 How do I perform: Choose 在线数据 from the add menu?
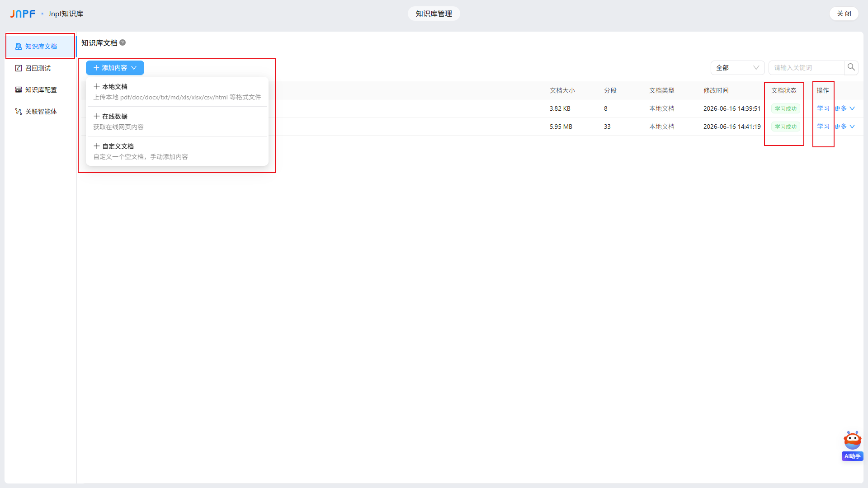point(177,122)
